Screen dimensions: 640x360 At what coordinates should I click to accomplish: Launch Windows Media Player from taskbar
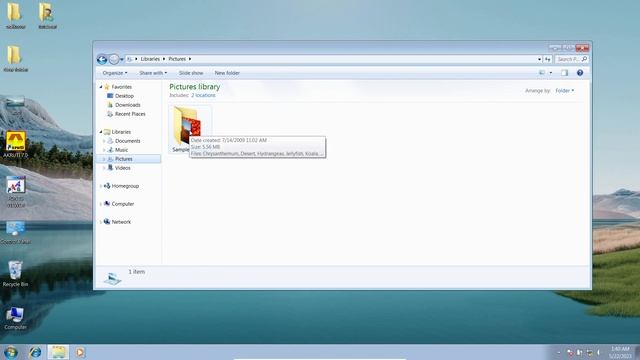point(80,352)
